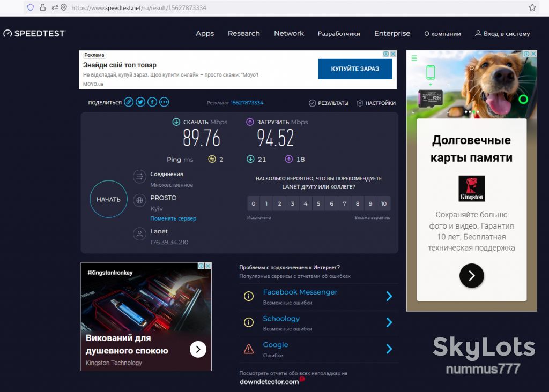Open the Research menu

[x=244, y=34]
